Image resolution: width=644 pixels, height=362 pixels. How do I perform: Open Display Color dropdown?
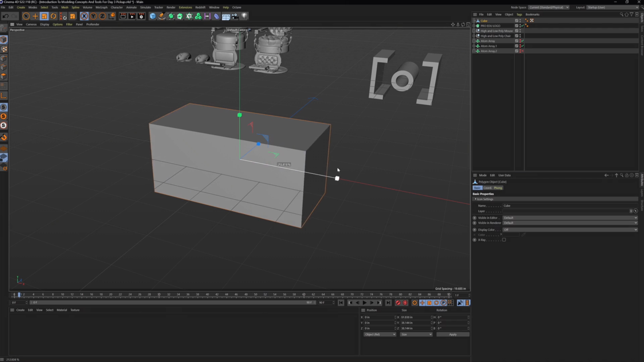point(570,230)
